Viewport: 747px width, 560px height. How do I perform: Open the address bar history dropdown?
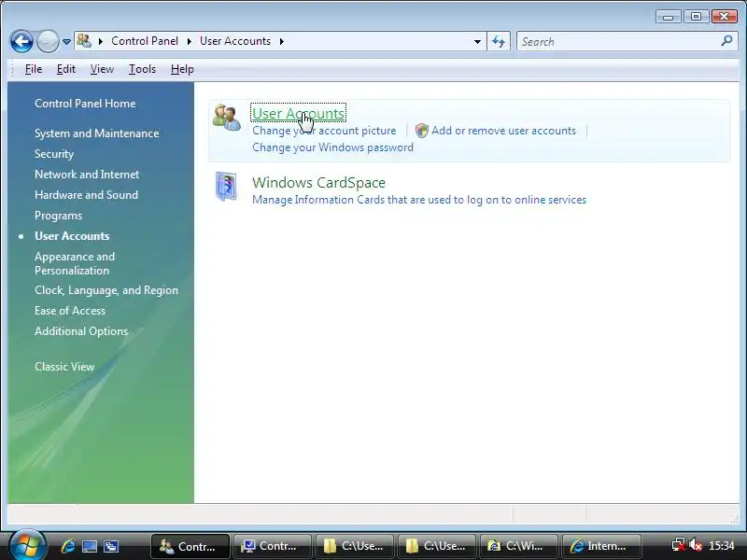click(477, 41)
